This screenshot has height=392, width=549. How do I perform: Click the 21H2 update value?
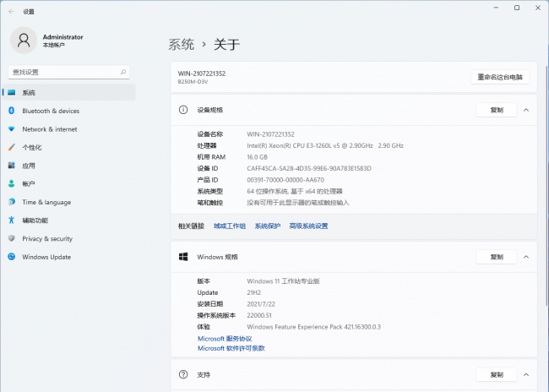tap(254, 292)
